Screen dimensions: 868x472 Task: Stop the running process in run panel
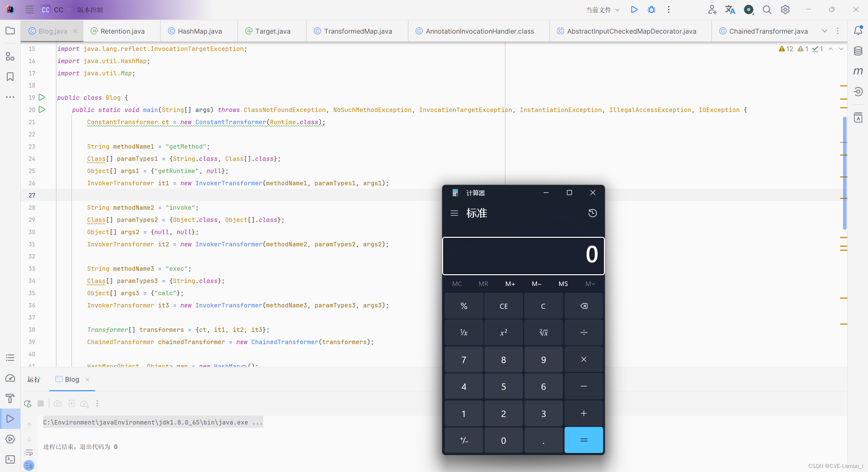(x=41, y=403)
